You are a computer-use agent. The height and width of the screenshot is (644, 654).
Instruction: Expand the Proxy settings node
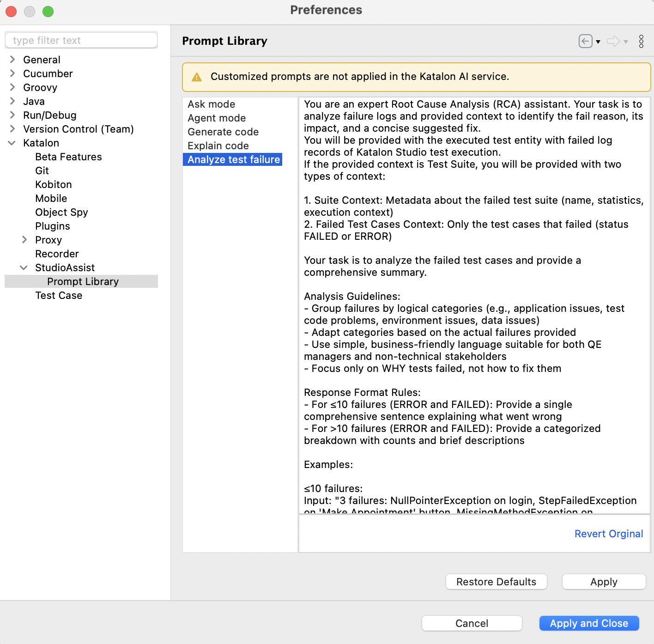tap(24, 240)
